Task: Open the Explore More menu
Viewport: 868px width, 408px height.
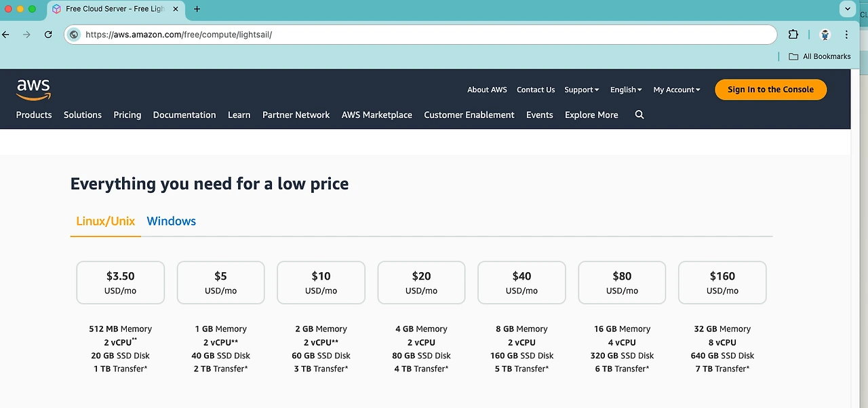Action: click(x=591, y=115)
